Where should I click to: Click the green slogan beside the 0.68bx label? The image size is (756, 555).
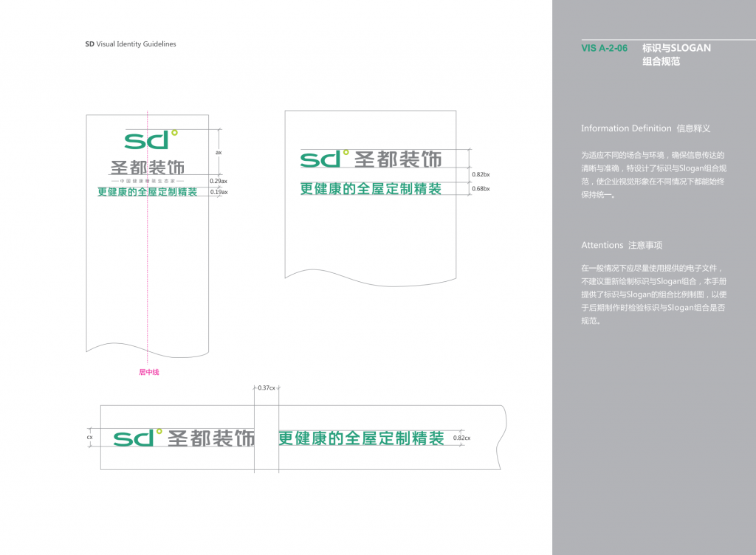(x=371, y=189)
